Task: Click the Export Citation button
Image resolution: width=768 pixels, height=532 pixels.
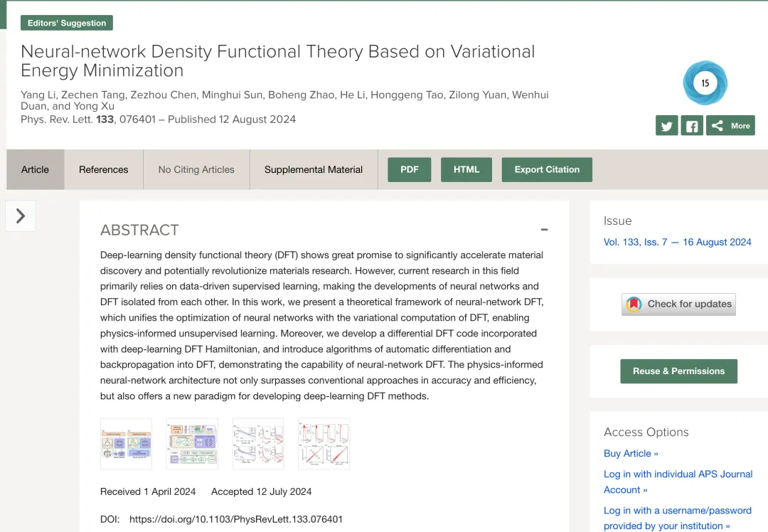Action: (x=547, y=169)
